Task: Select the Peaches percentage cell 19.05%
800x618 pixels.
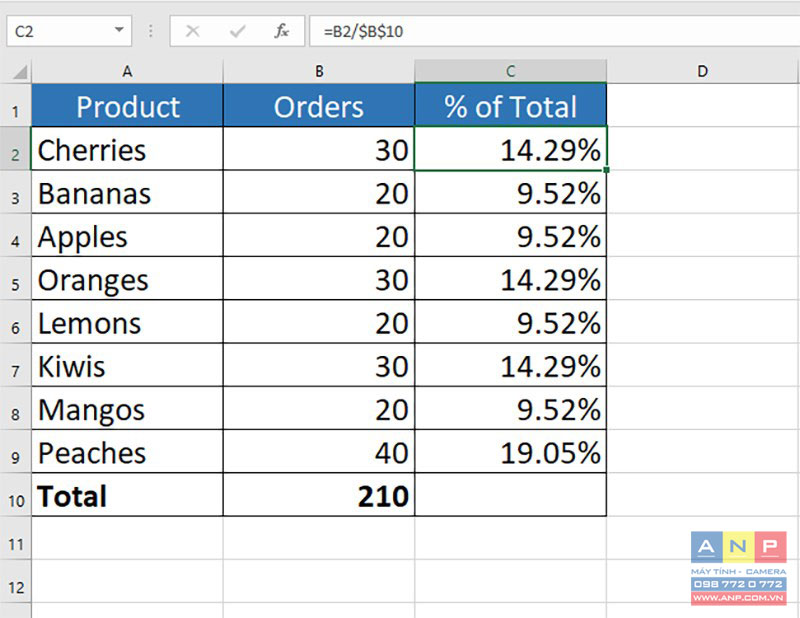Action: click(x=511, y=452)
